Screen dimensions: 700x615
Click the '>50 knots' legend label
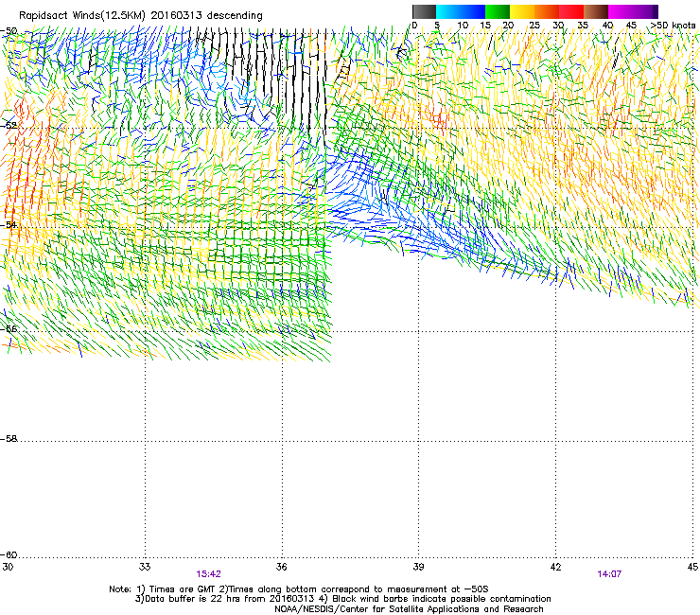pyautogui.click(x=673, y=26)
